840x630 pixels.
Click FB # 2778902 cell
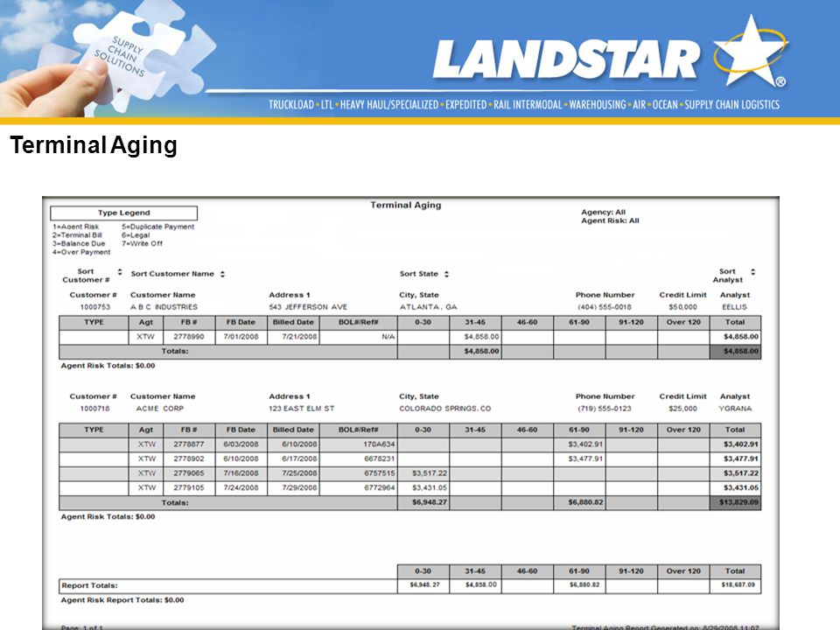[x=189, y=458]
